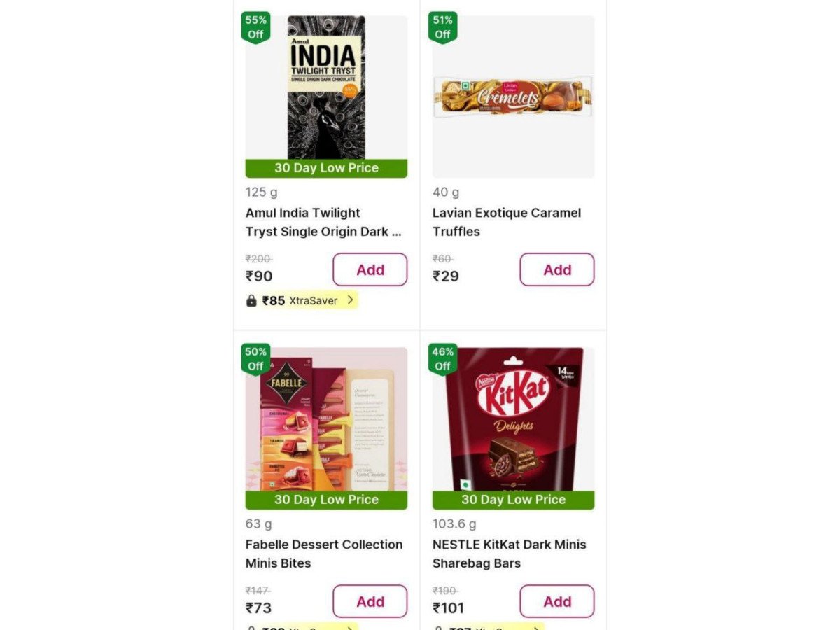
Task: Open the Amul India dark chocolate image
Action: tap(326, 87)
